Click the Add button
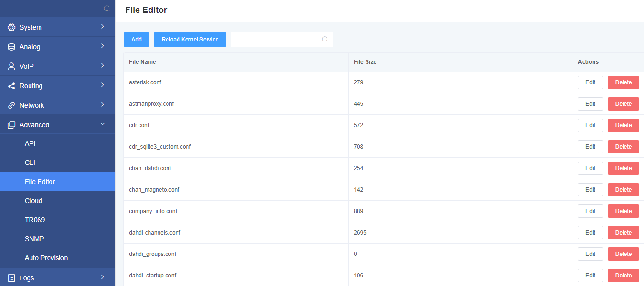 tap(137, 40)
